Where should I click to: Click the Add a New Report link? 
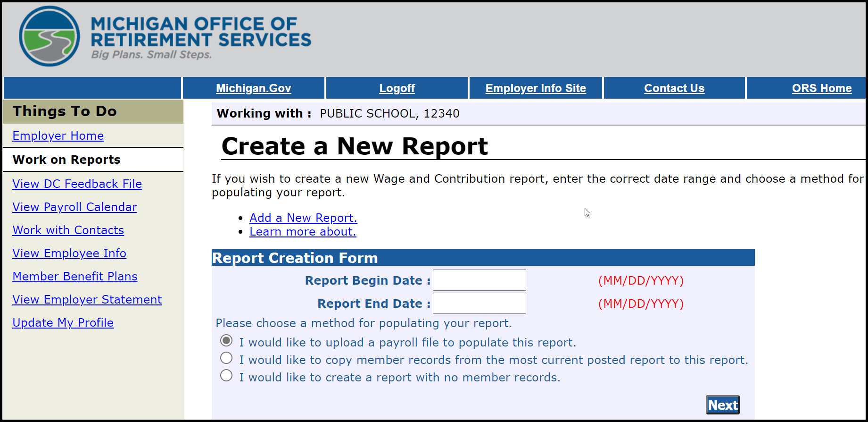[x=303, y=218]
